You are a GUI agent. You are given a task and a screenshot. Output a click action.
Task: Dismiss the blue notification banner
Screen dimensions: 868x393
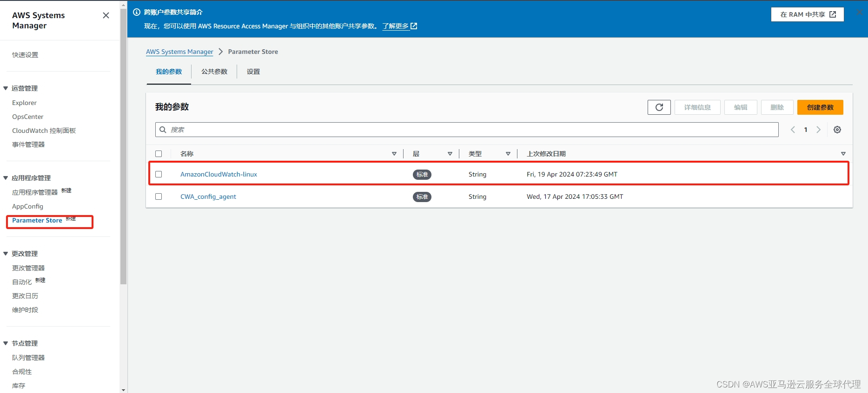[859, 12]
